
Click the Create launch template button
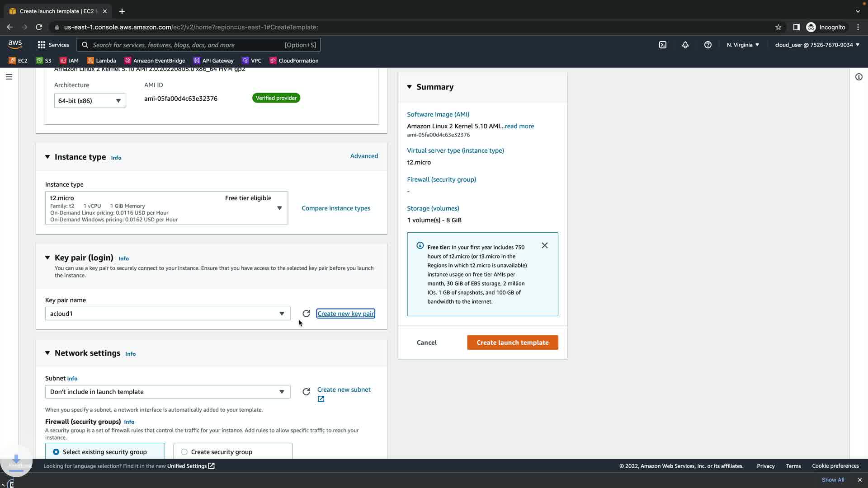pyautogui.click(x=512, y=343)
